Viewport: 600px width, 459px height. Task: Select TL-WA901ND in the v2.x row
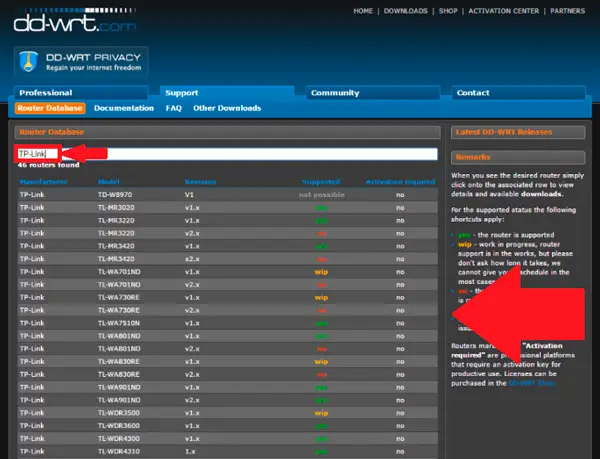[119, 400]
